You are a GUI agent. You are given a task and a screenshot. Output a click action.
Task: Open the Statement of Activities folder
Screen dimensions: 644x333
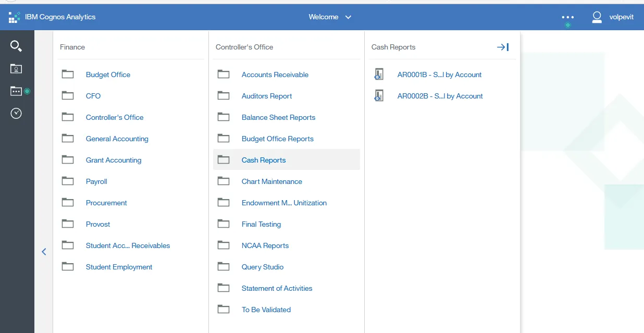277,288
